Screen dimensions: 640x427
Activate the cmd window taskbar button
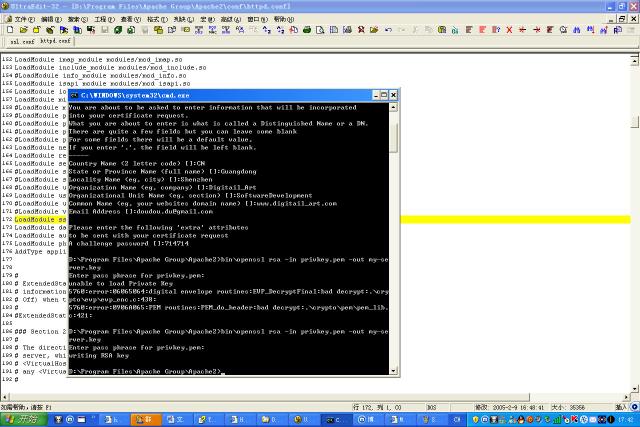coord(336,419)
